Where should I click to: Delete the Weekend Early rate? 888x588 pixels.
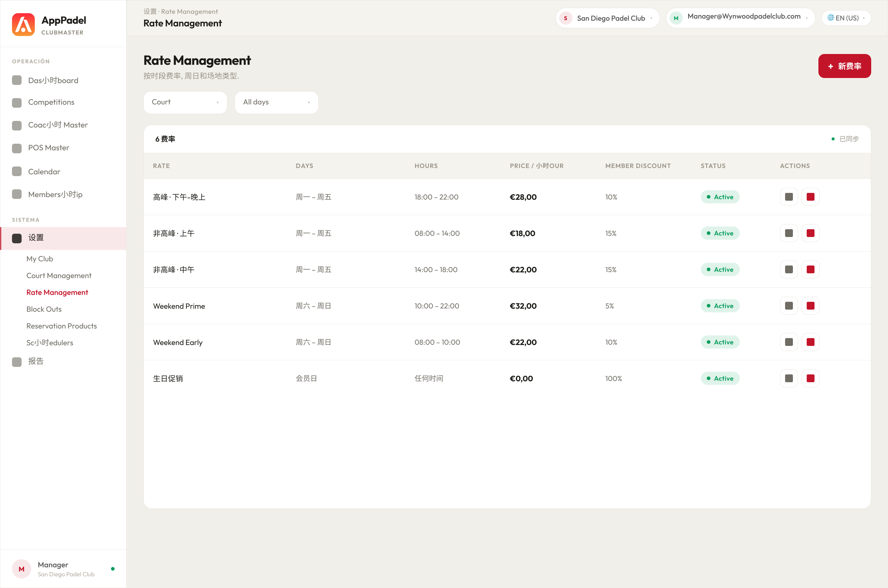pos(810,342)
